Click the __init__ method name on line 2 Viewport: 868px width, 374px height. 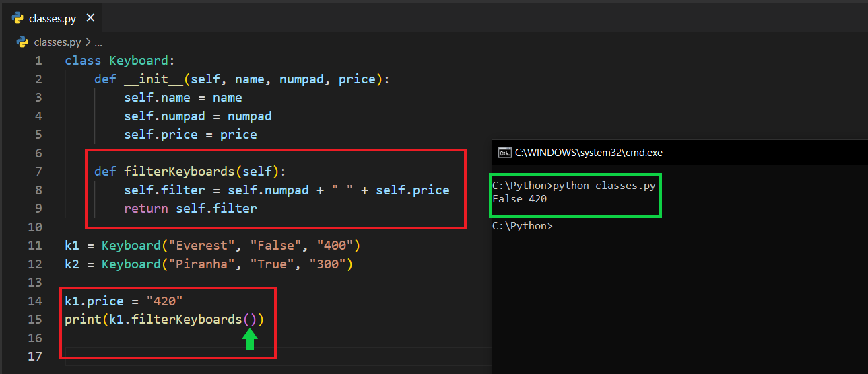click(155, 79)
